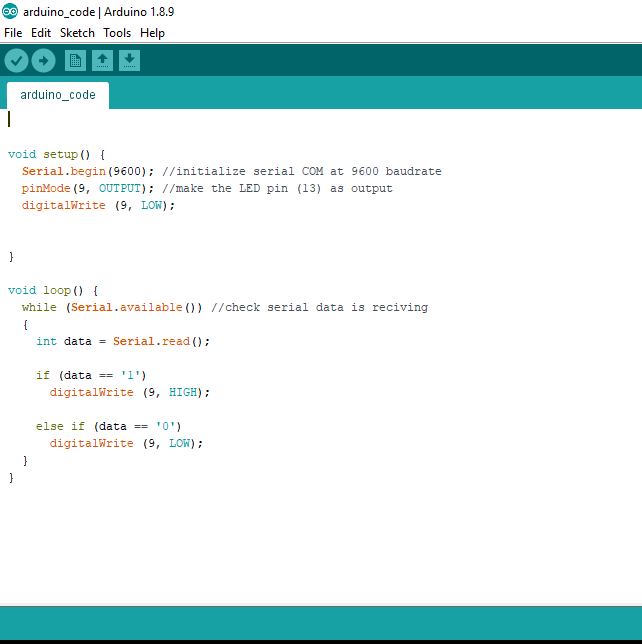Viewport: 642px width, 644px height.
Task: Open the File menu
Action: [13, 33]
